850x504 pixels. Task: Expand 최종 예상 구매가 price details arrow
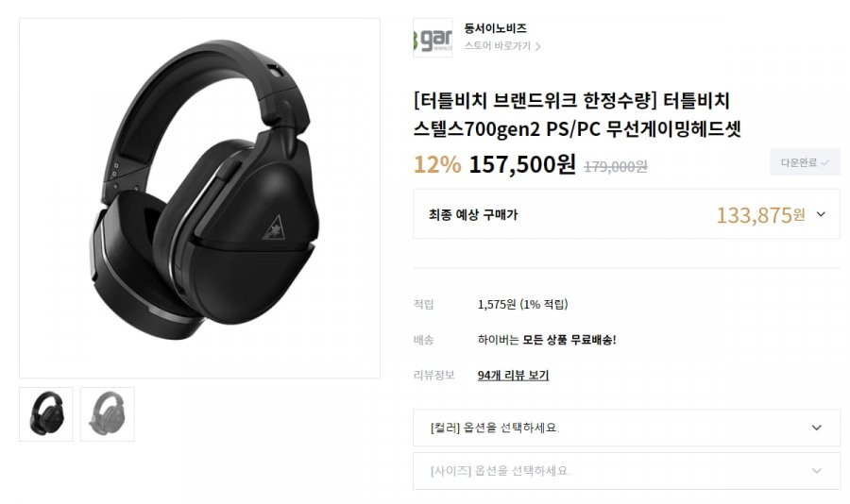[x=821, y=214]
